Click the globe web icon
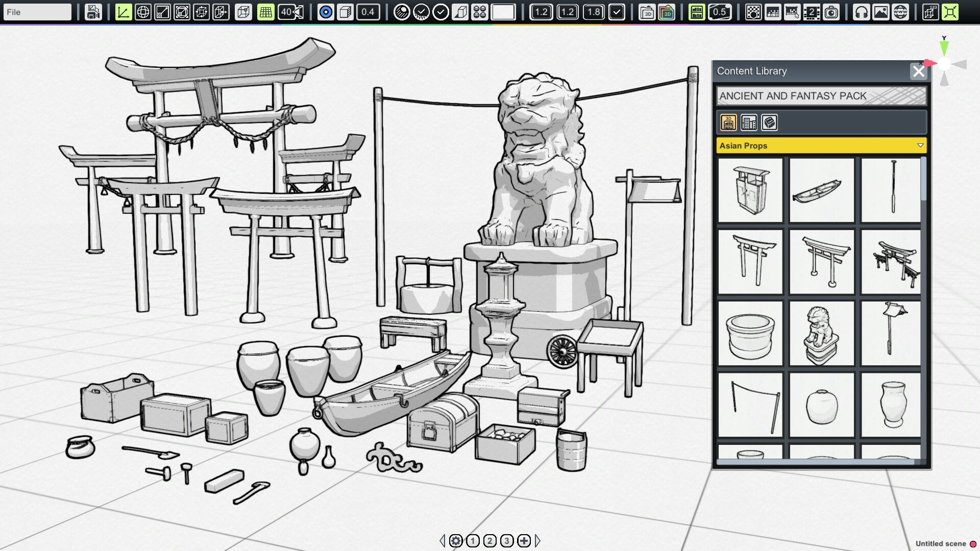Image resolution: width=980 pixels, height=551 pixels. click(900, 12)
